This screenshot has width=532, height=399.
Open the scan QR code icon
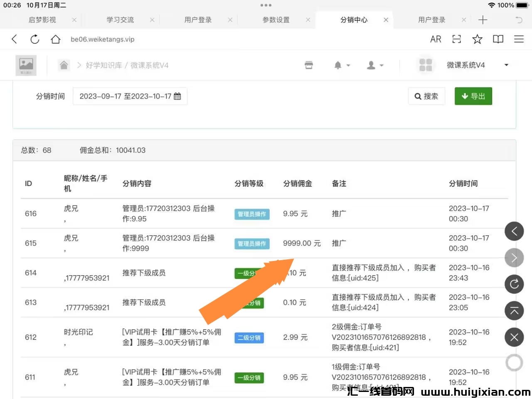pyautogui.click(x=456, y=39)
